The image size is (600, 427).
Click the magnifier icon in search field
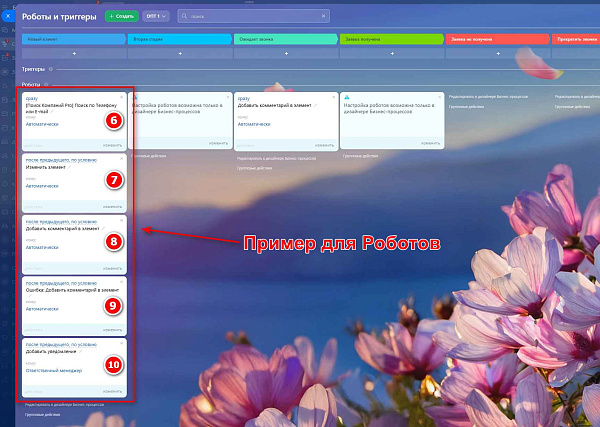(184, 16)
